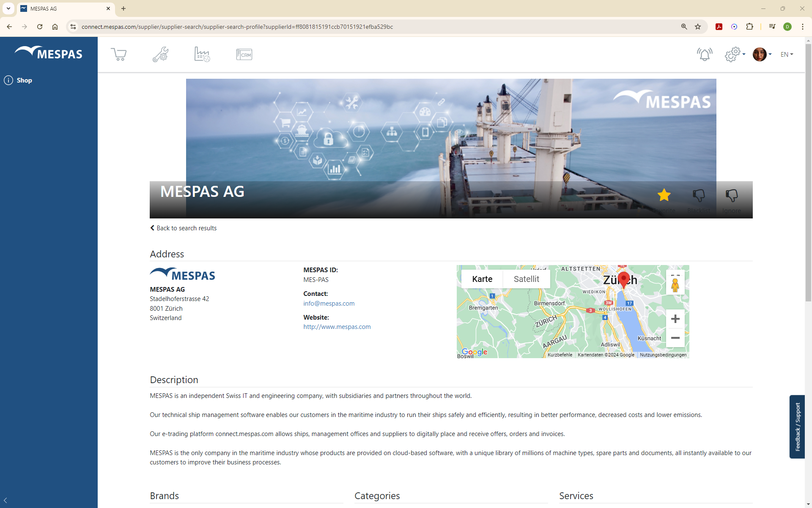This screenshot has width=812, height=508.
Task: Ignore this supplier
Action: pos(732,196)
